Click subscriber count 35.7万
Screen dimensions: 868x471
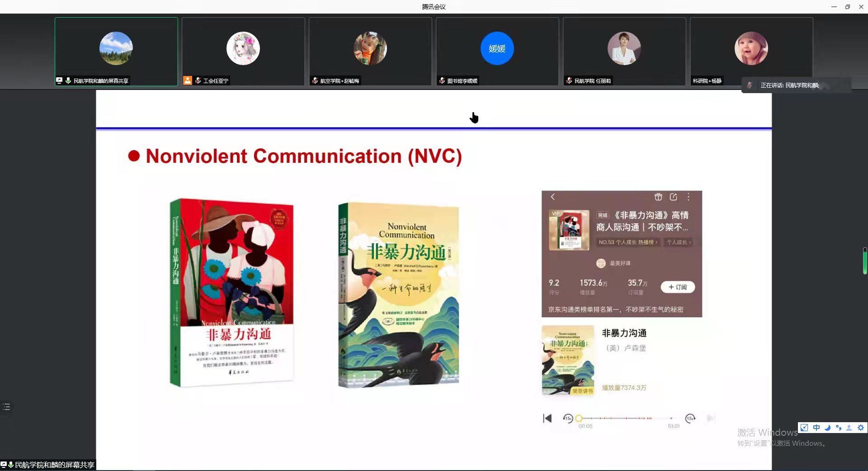(x=637, y=283)
